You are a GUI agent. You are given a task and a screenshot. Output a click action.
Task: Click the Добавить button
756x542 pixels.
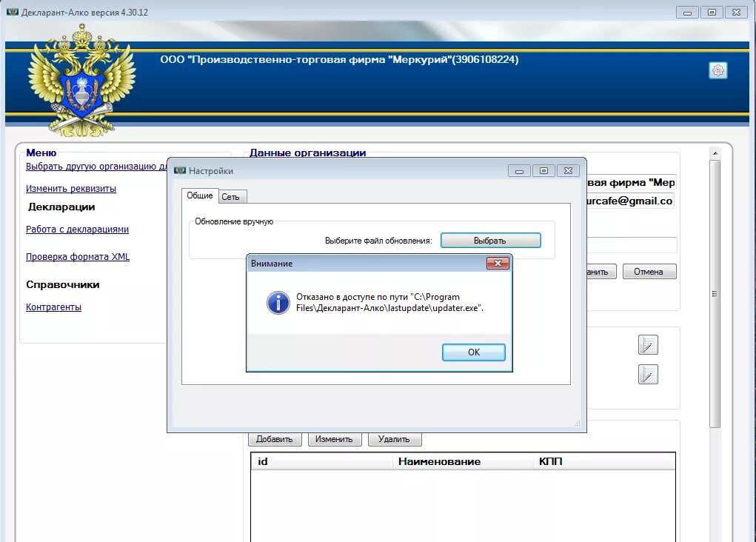[x=275, y=439]
